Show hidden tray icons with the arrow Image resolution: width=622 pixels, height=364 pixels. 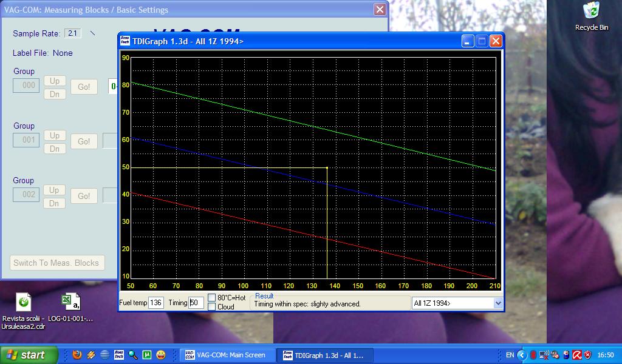coord(522,355)
